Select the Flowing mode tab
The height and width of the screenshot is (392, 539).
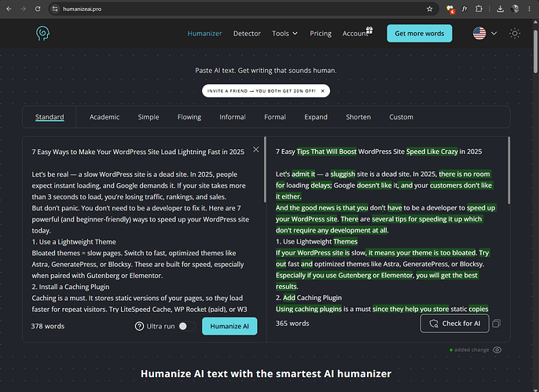click(189, 117)
